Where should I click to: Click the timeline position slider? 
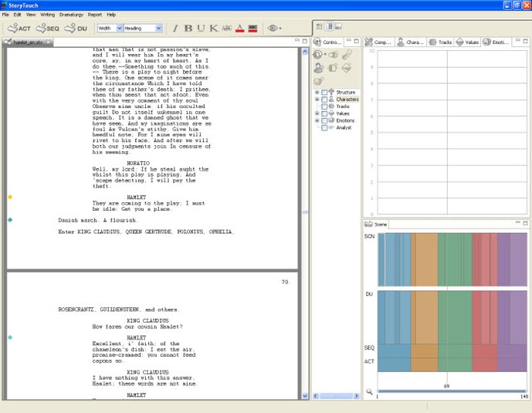(452, 391)
